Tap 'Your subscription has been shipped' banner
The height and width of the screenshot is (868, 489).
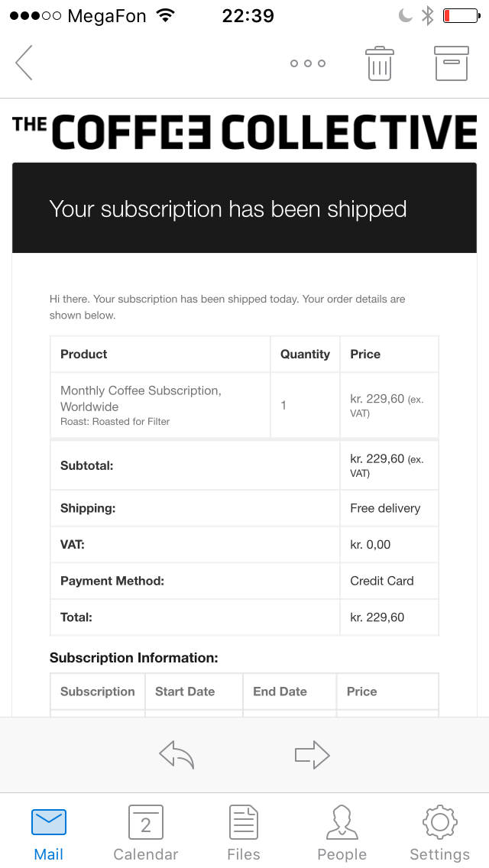pyautogui.click(x=228, y=209)
